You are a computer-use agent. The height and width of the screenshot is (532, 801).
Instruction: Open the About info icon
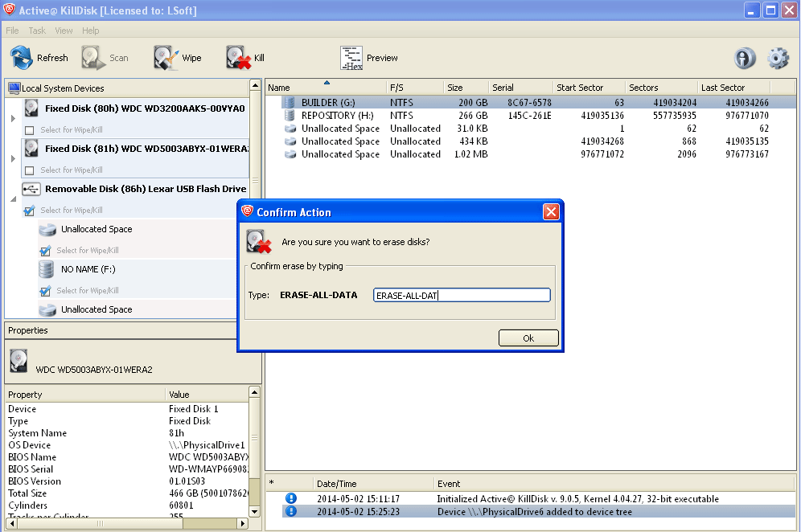point(745,58)
